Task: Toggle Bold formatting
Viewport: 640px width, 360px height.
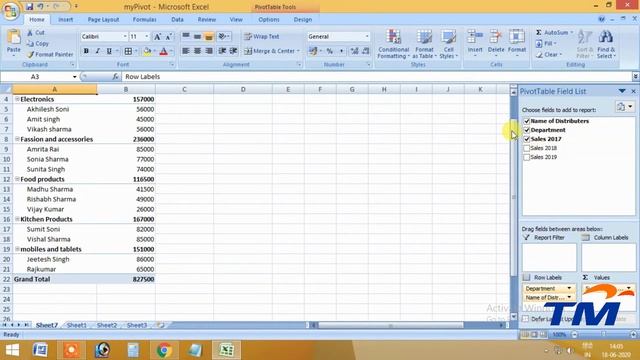Action: pos(86,51)
